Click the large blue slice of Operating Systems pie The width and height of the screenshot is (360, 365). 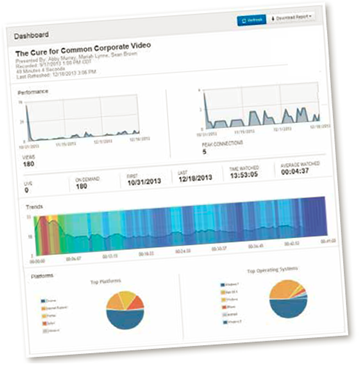pyautogui.click(x=287, y=308)
